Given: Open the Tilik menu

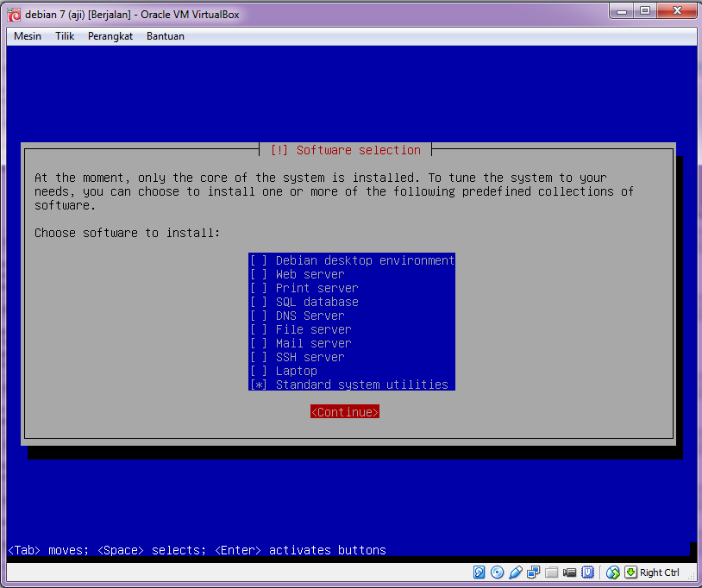Looking at the screenshot, I should pyautogui.click(x=65, y=36).
